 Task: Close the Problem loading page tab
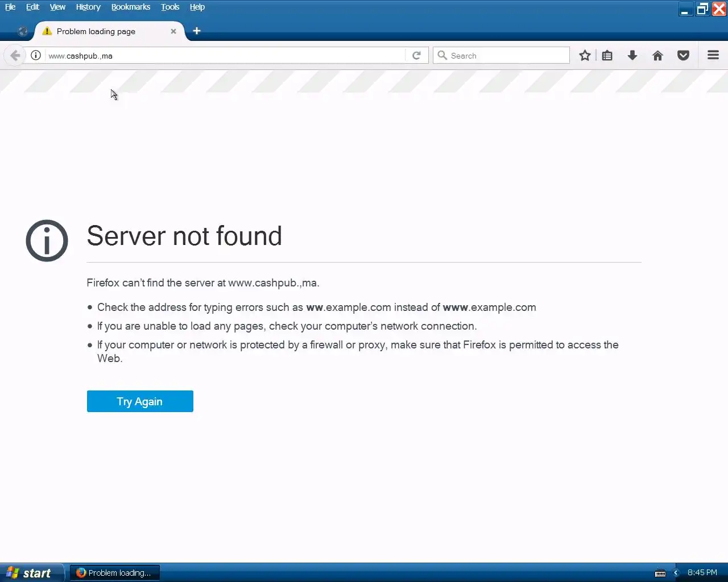pos(173,31)
